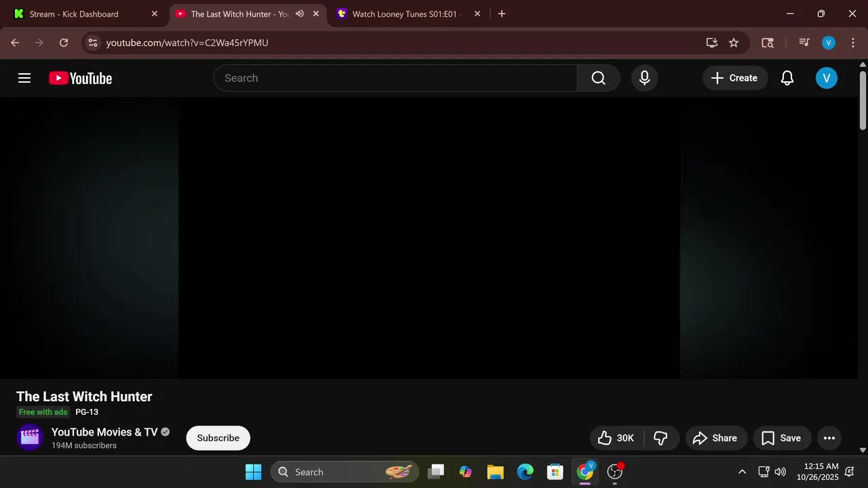Viewport: 868px width, 488px height.
Task: Open the YouTube guide hamburger menu
Action: pos(24,78)
